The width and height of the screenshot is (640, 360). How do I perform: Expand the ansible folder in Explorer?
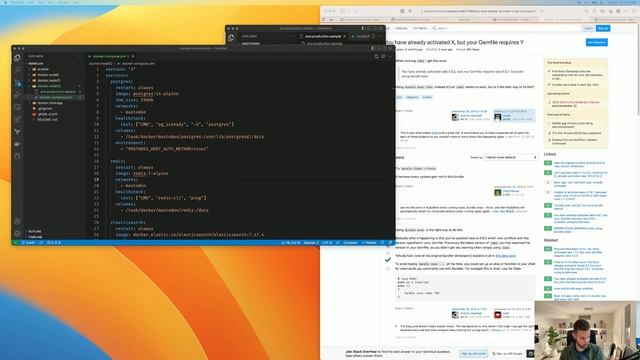click(x=42, y=69)
